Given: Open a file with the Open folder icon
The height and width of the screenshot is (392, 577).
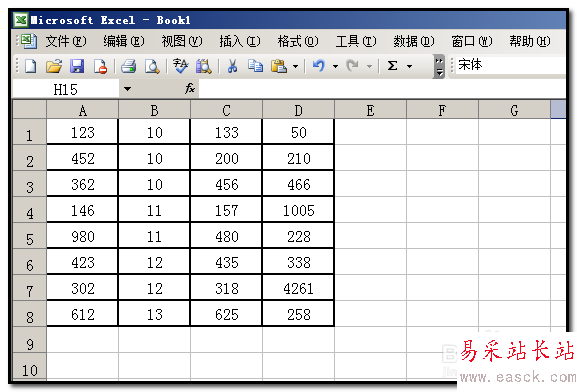Looking at the screenshot, I should tap(54, 67).
